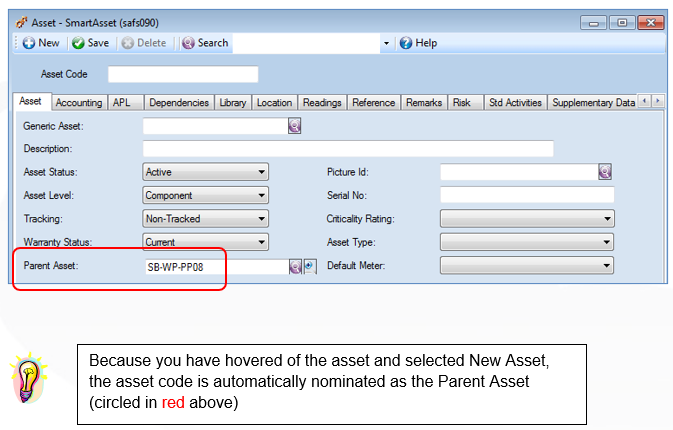Open the Default Meter dropdown

(527, 265)
